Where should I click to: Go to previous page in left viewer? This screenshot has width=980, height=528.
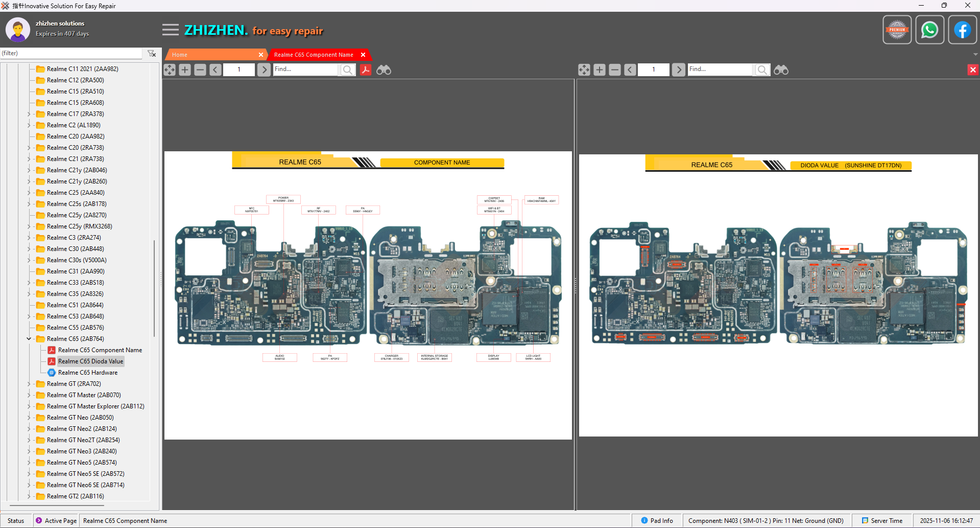point(216,70)
